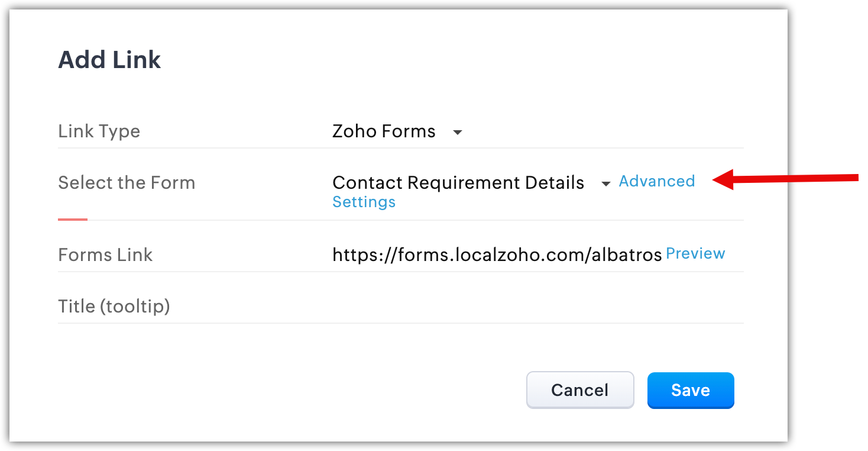The width and height of the screenshot is (868, 451).
Task: Expand the Select the Form dropdown arrow
Action: (x=605, y=184)
